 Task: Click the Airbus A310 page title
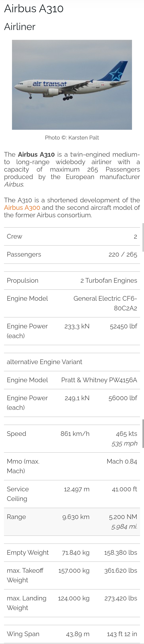pos(34,9)
